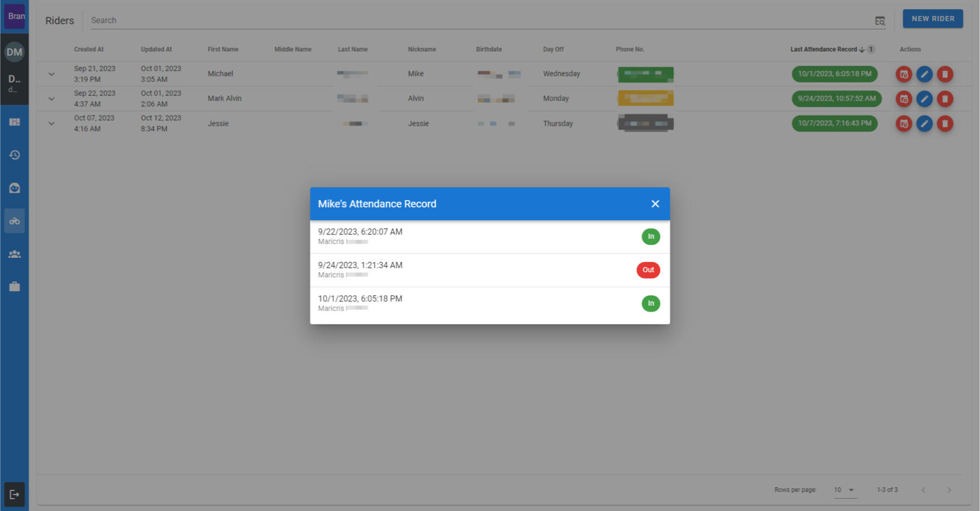Sort by Last Attendance Record column
Image resolution: width=980 pixels, height=511 pixels.
pos(823,49)
